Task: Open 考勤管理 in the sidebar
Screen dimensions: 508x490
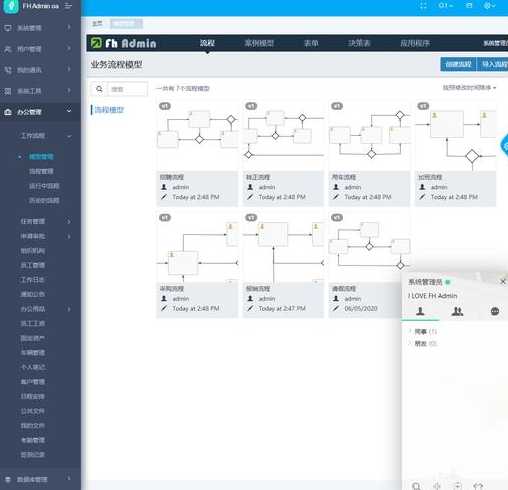Action: pos(33,440)
